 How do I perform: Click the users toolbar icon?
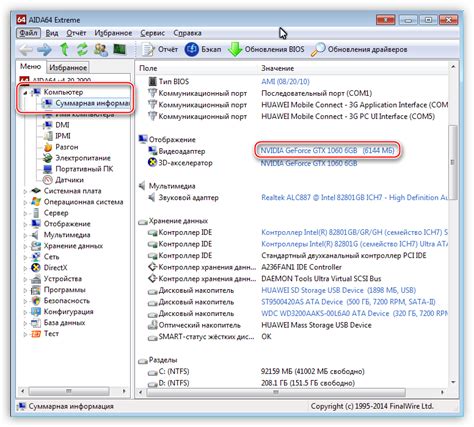point(101,50)
